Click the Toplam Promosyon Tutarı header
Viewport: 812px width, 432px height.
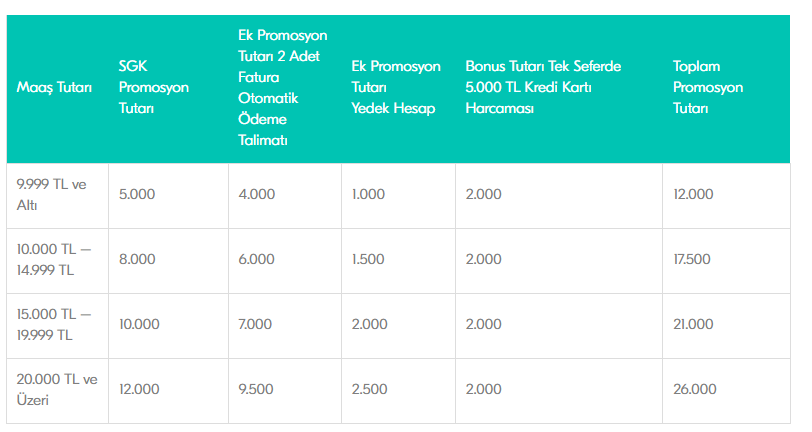click(708, 87)
